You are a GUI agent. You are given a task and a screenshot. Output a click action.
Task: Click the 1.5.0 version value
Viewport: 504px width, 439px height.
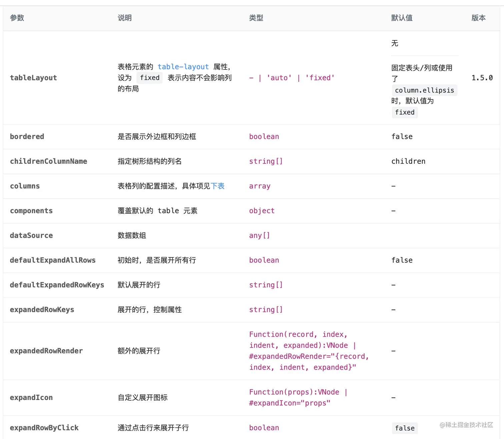click(482, 78)
